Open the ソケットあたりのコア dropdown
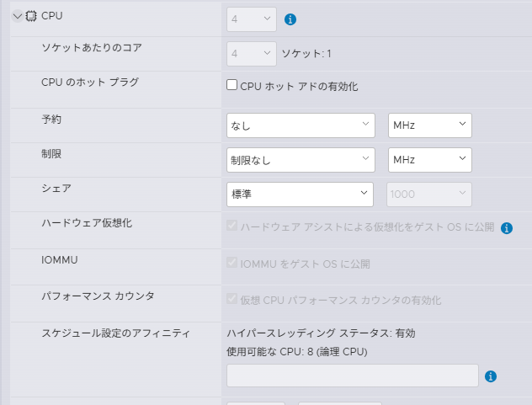The image size is (532, 405). (251, 53)
